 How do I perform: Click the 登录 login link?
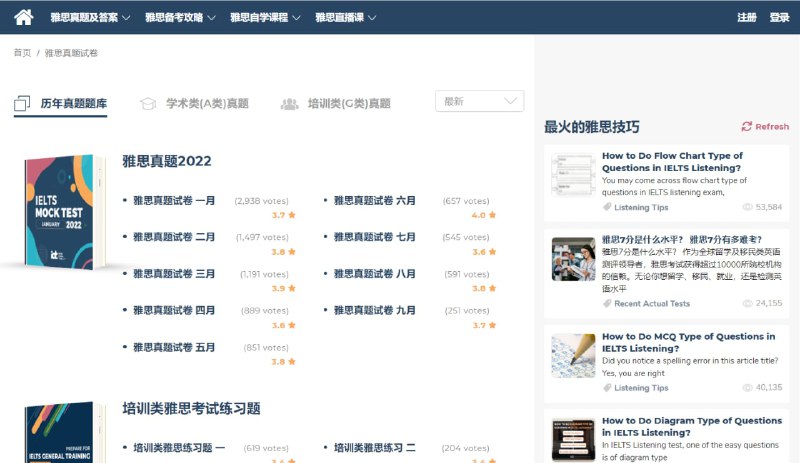[780, 17]
